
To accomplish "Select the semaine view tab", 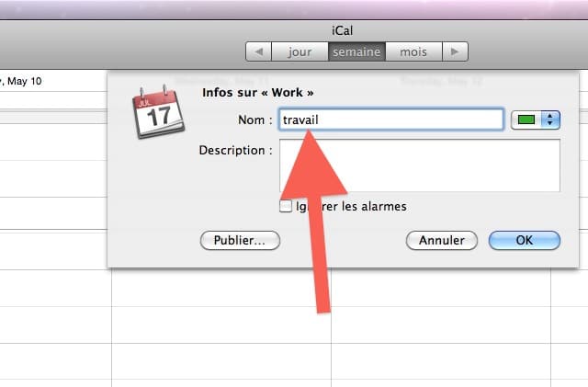I will 356,51.
